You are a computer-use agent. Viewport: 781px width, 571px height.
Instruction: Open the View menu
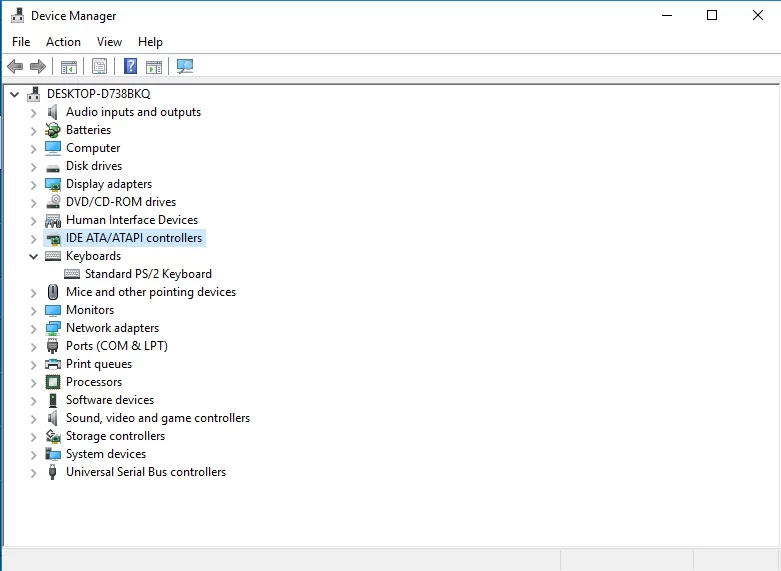pyautogui.click(x=109, y=42)
